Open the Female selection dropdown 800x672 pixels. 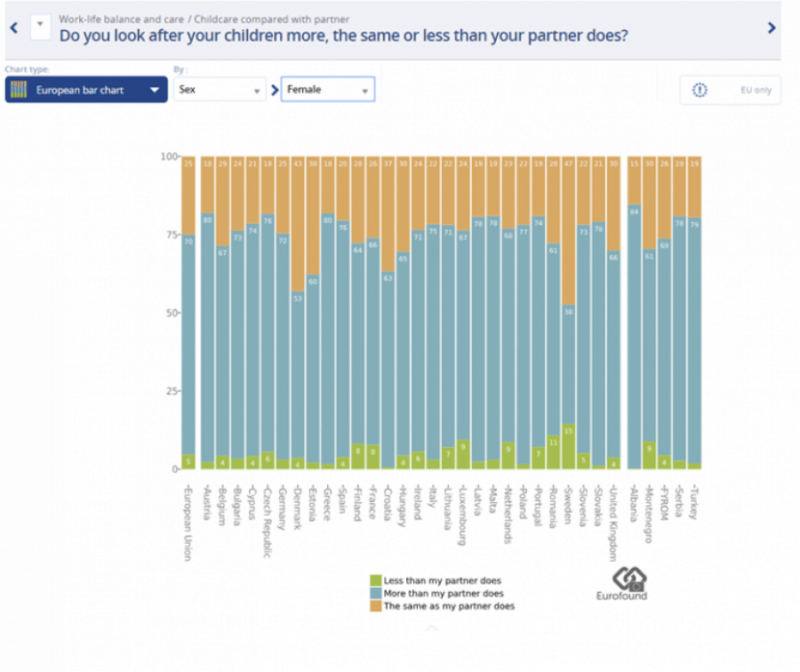tap(327, 90)
